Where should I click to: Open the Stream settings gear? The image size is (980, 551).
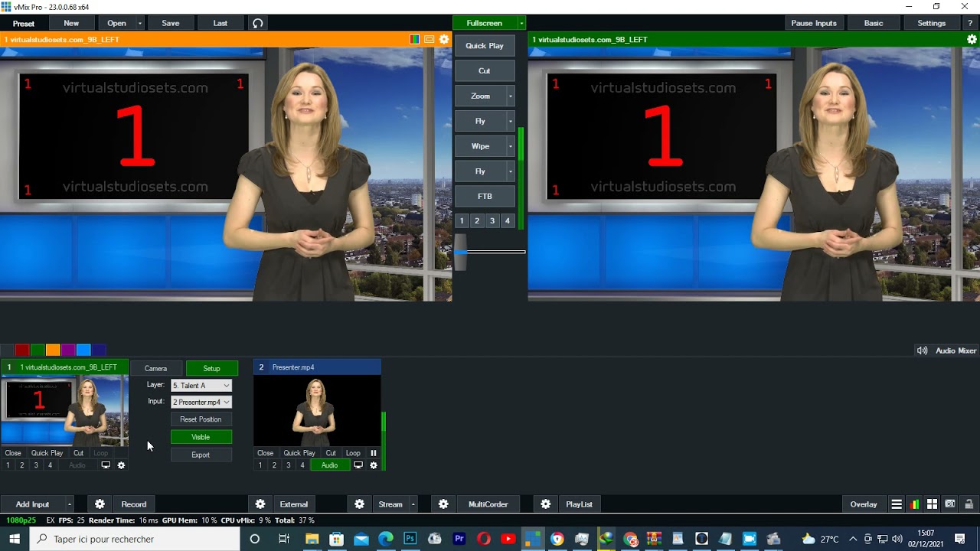359,504
